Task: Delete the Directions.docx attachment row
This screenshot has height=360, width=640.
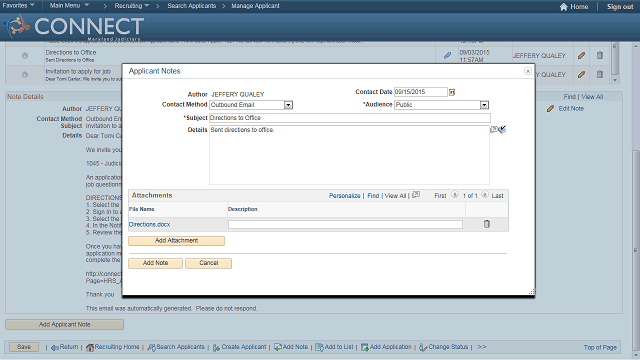Action: coord(487,224)
